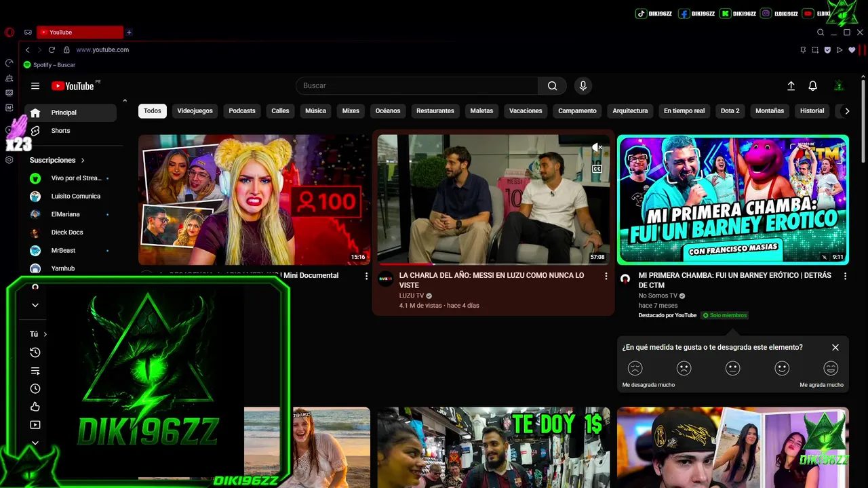The image size is (868, 488).
Task: Open options menu for MI PRIMERA CHAMBA video
Action: click(x=845, y=276)
